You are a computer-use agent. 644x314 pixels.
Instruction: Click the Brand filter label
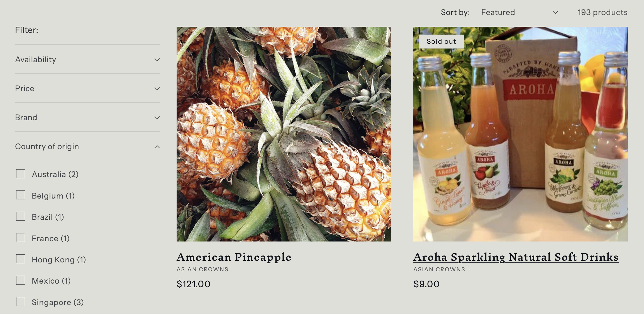point(26,118)
